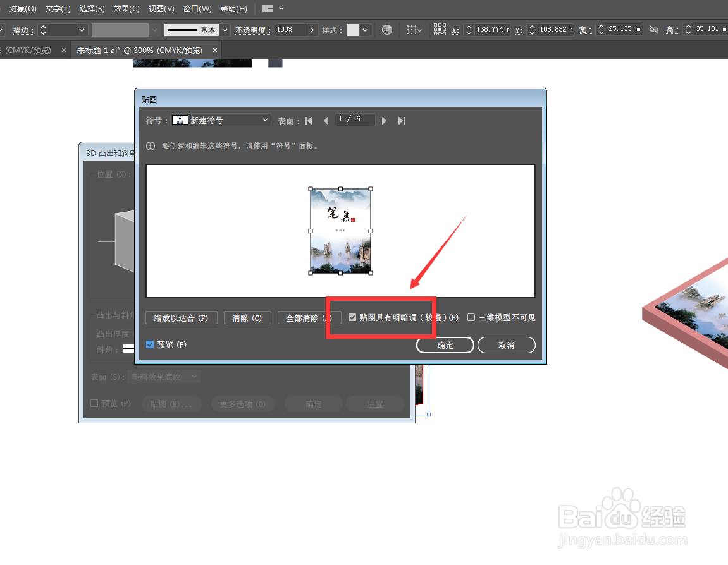This screenshot has height=565, width=728.
Task: Click the surface number 1 / 6 field
Action: coord(355,119)
